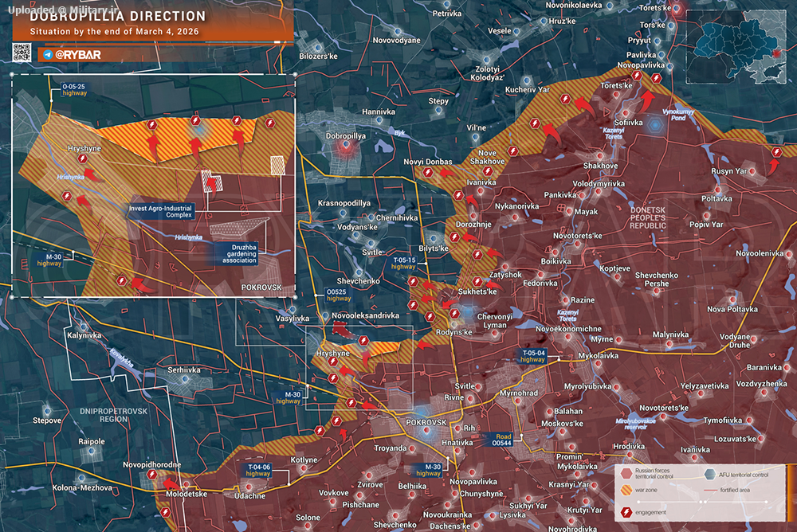Click the QR code icon

pos(22,53)
